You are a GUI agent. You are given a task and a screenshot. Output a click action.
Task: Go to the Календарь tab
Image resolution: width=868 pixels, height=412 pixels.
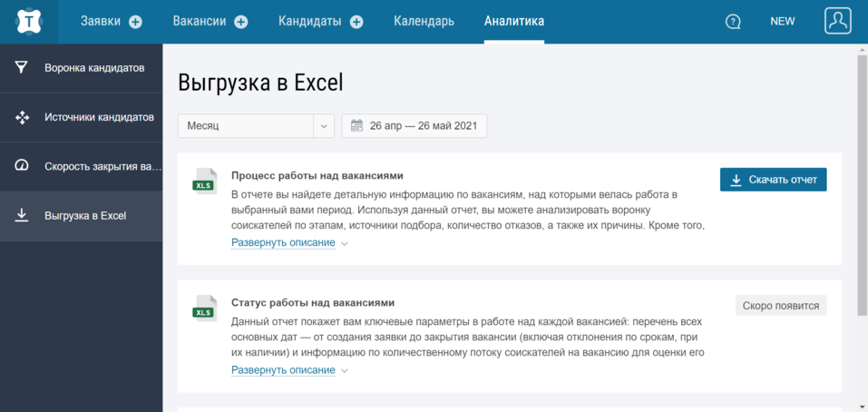click(x=424, y=22)
